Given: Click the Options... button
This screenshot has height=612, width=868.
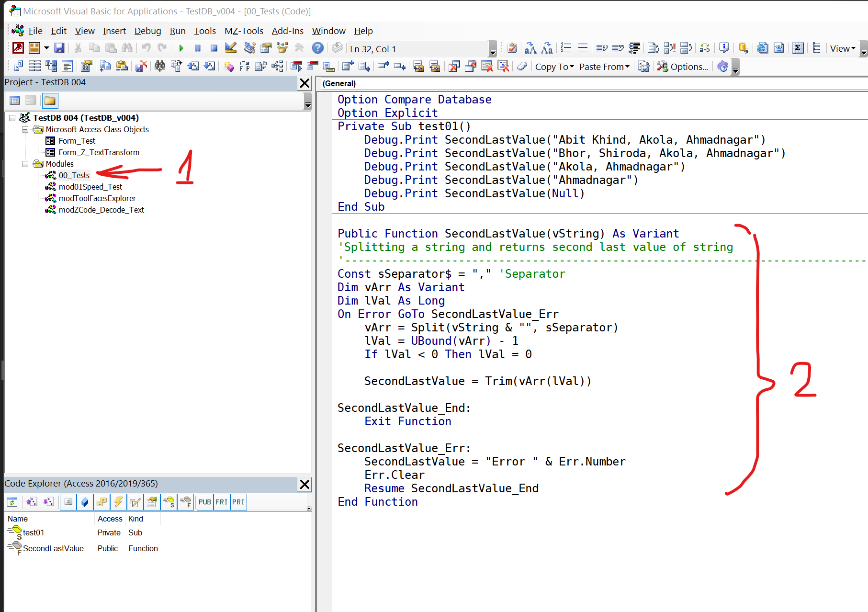Looking at the screenshot, I should [683, 67].
